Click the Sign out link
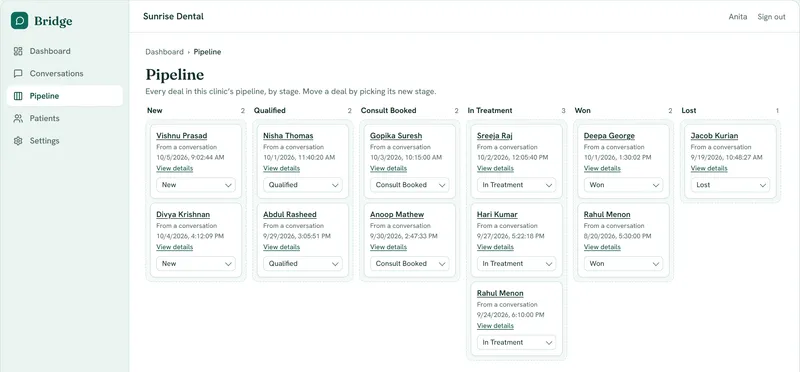The width and height of the screenshot is (800, 372). click(x=771, y=17)
